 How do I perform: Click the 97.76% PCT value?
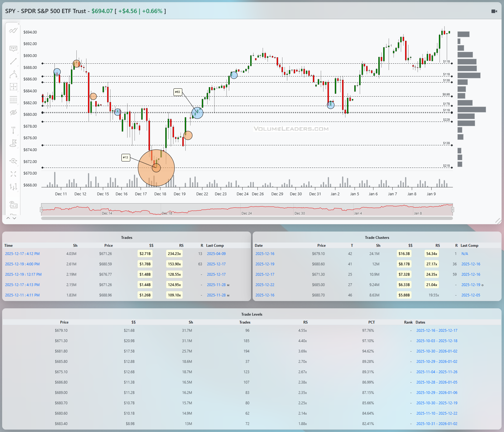368,331
